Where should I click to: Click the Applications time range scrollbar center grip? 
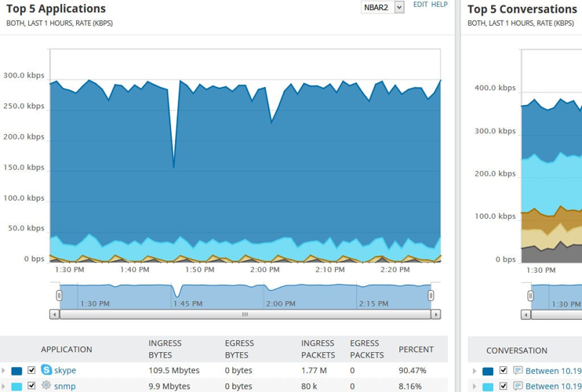(x=245, y=314)
